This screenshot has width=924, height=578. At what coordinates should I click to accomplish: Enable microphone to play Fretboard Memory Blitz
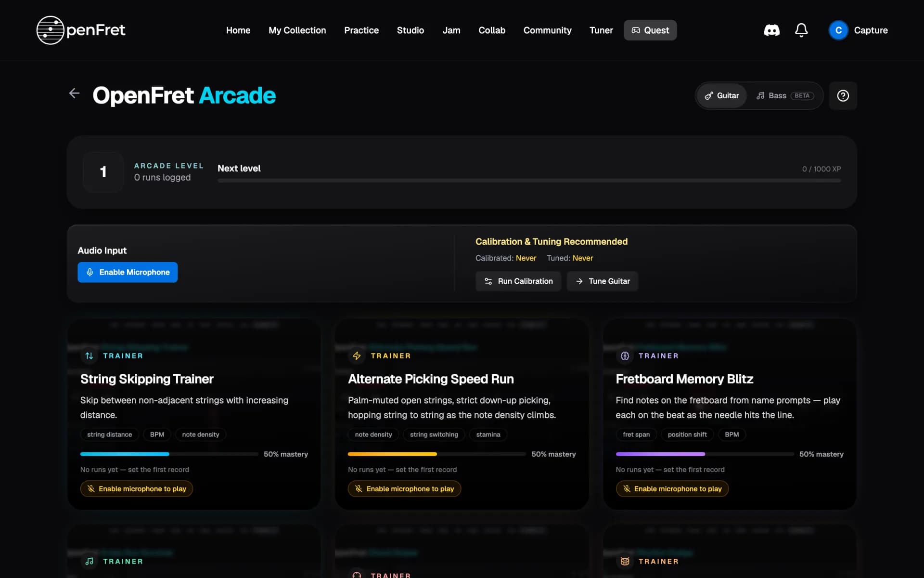click(x=672, y=489)
